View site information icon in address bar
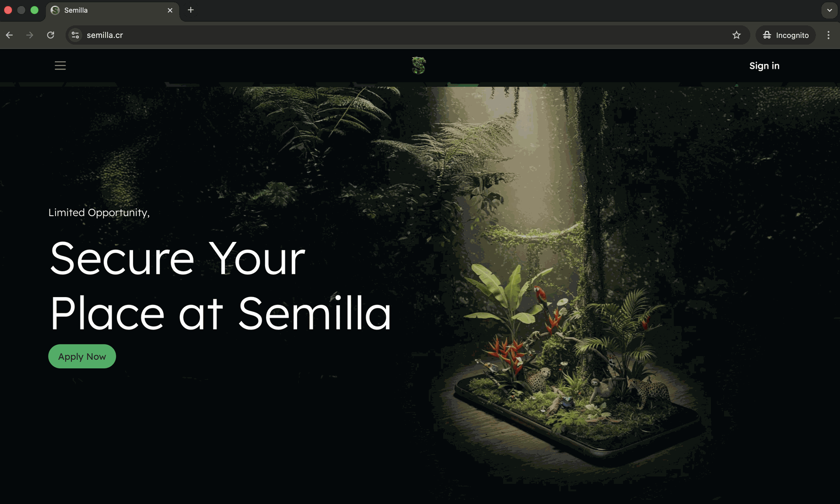The image size is (840, 504). 75,35
